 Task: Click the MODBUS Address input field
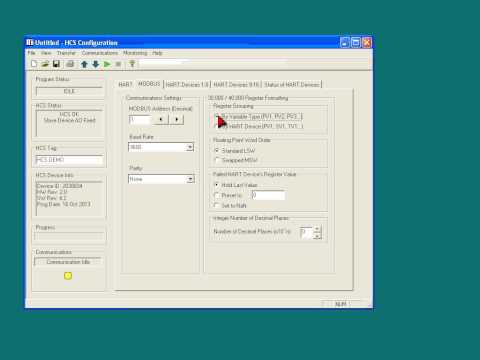140,119
